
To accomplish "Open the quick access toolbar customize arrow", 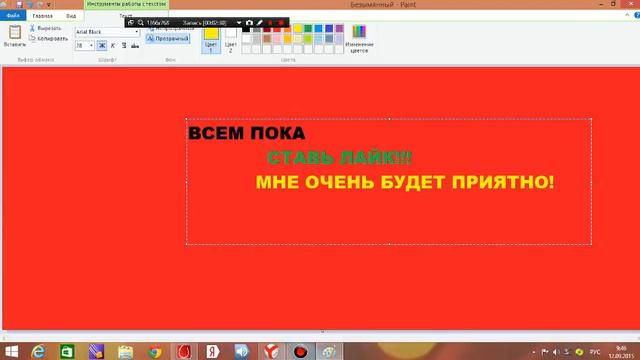I will click(49, 4).
